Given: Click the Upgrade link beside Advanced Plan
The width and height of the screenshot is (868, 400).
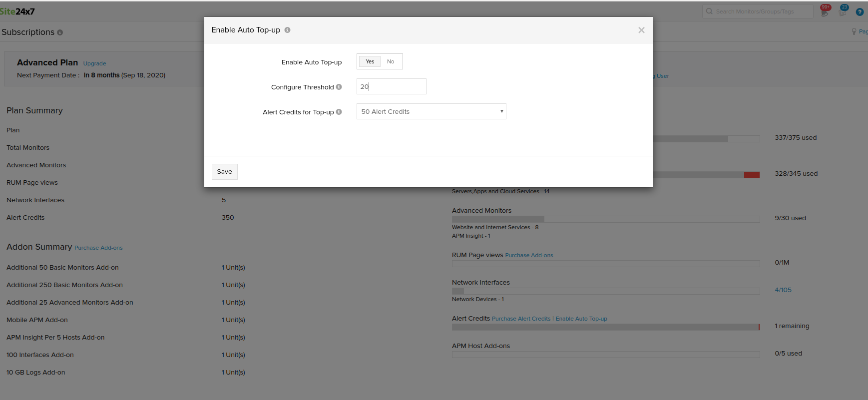Looking at the screenshot, I should click(94, 63).
